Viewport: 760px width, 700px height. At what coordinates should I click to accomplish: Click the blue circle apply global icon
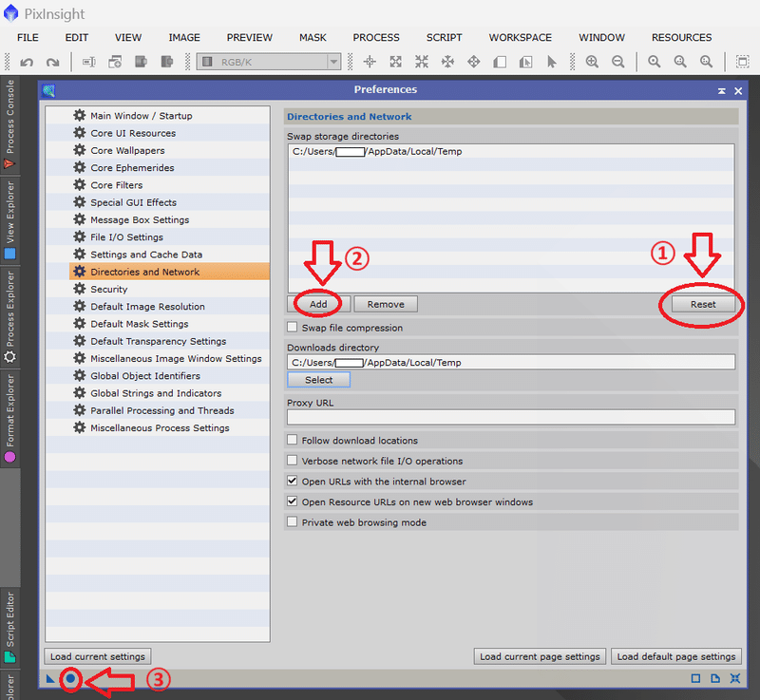(x=70, y=678)
